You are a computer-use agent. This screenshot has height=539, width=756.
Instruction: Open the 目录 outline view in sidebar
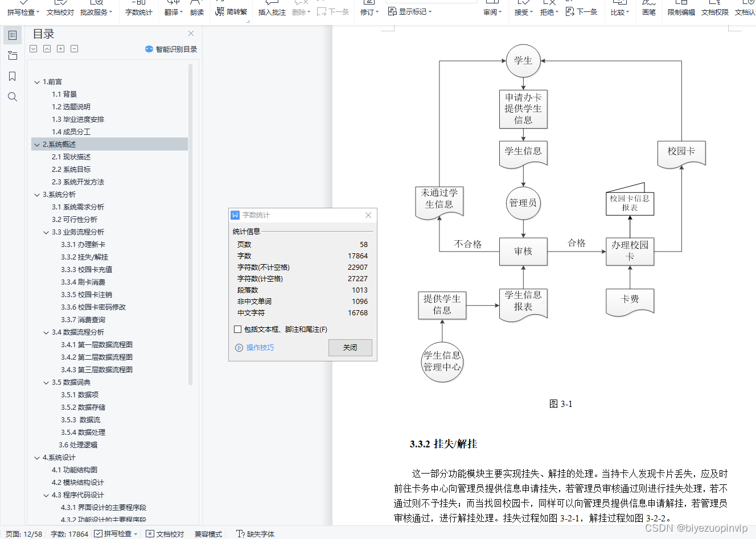(13, 35)
